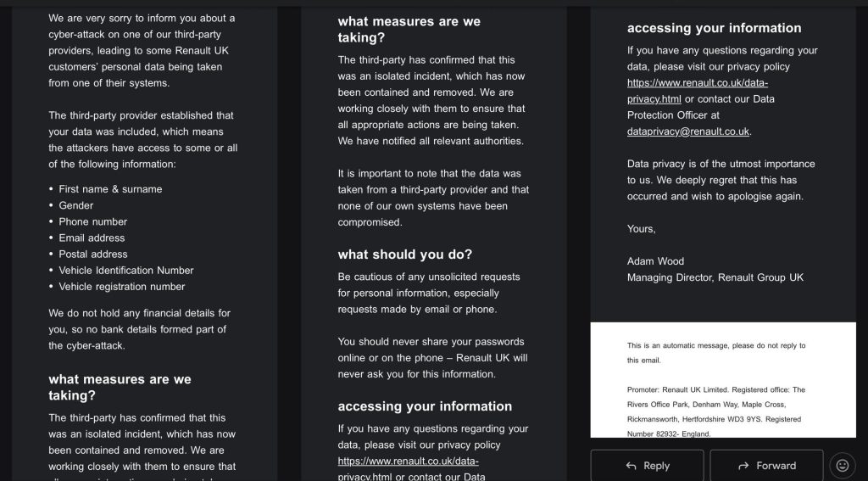The image size is (868, 481).
Task: Click the 'what should you do?' heading
Action: point(404,254)
